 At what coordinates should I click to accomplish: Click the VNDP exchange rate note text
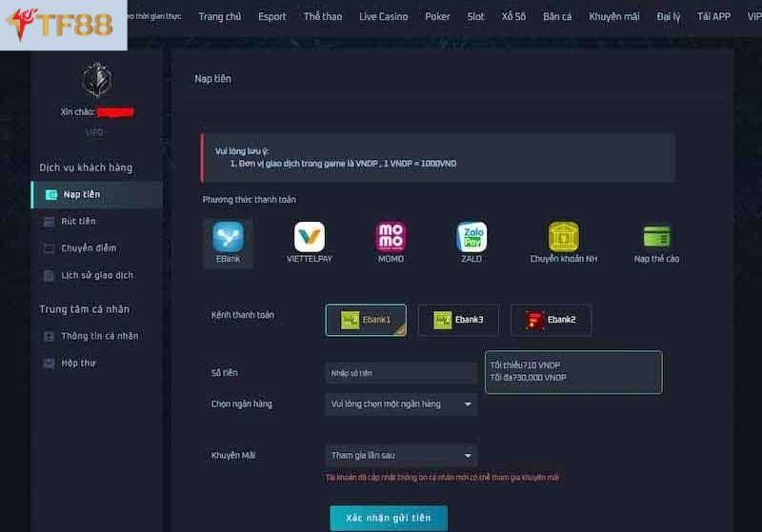click(343, 164)
